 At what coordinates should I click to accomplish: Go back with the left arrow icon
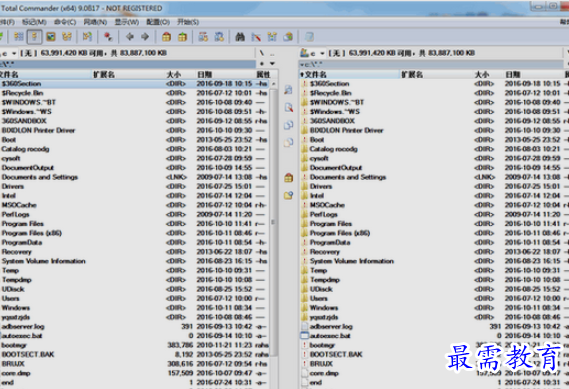[x=130, y=37]
